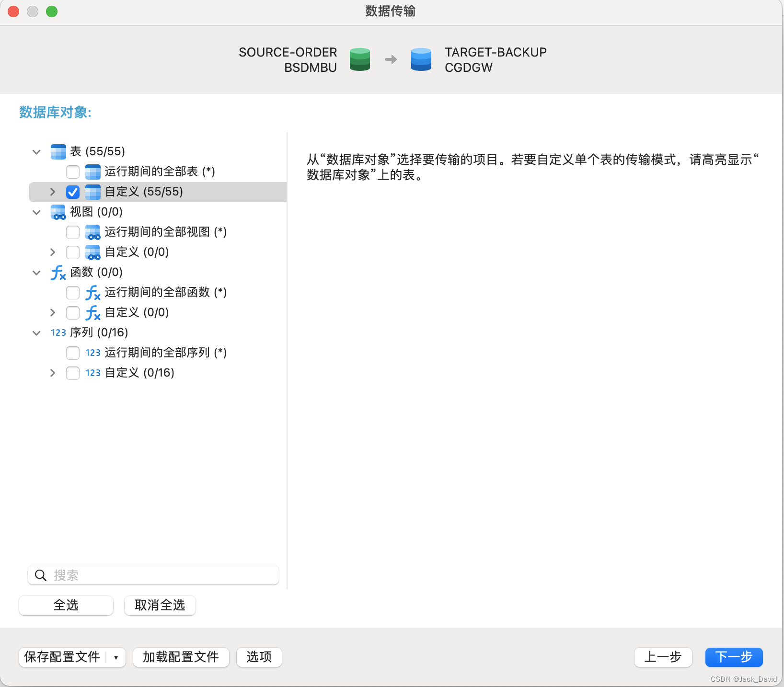Click the SOURCE-ORDER connection name
This screenshot has width=784, height=687.
288,52
